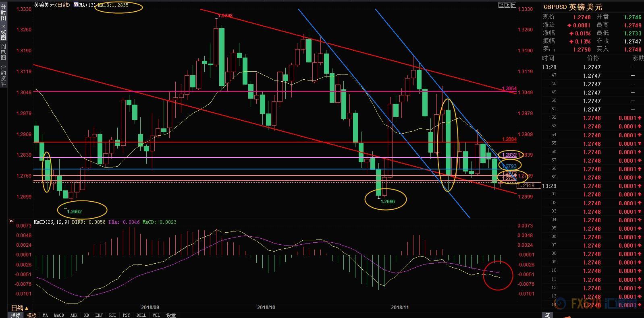
Task: Click the middle play-style chart toolbar icon
Action: 507,5
